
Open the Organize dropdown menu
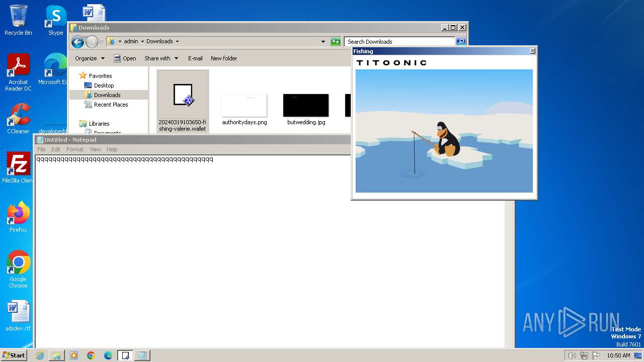point(90,58)
